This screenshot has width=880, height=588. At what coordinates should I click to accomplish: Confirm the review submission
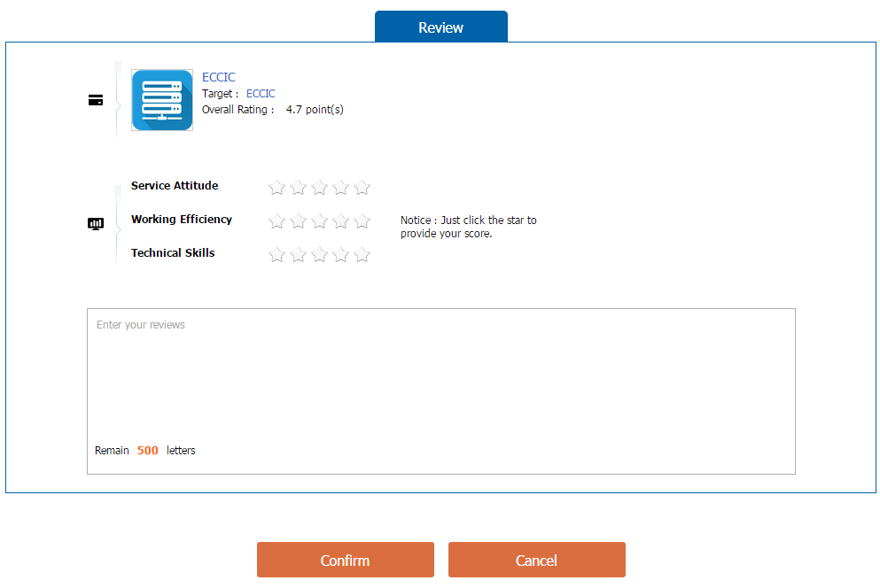coord(345,560)
